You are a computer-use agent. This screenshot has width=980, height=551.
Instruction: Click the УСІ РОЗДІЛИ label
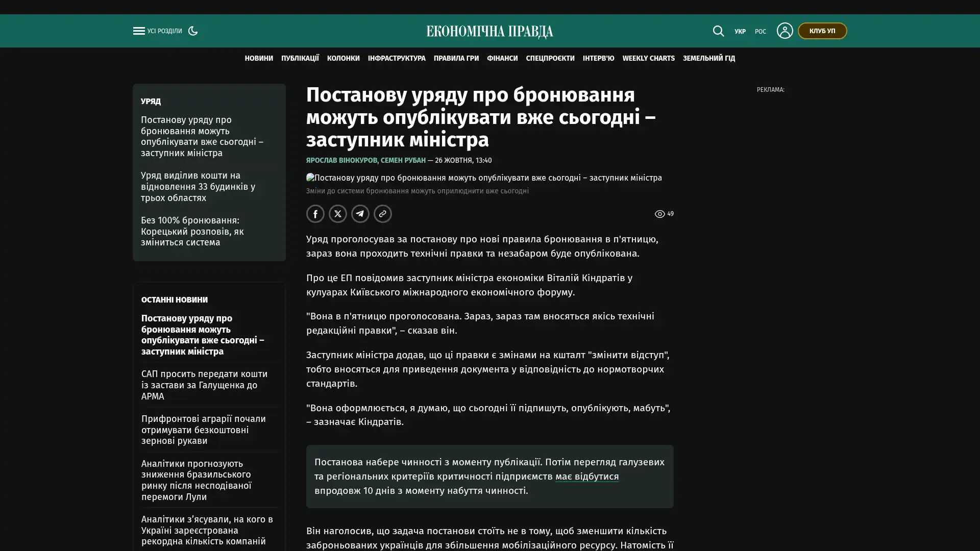(x=165, y=32)
